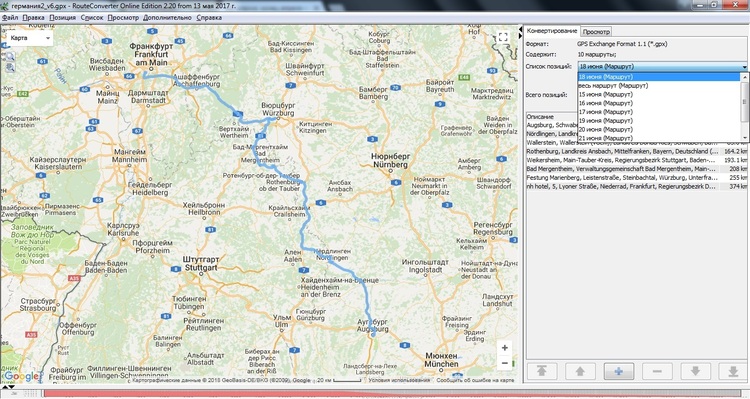
Task: Zoom out on the map
Action: [x=505, y=363]
